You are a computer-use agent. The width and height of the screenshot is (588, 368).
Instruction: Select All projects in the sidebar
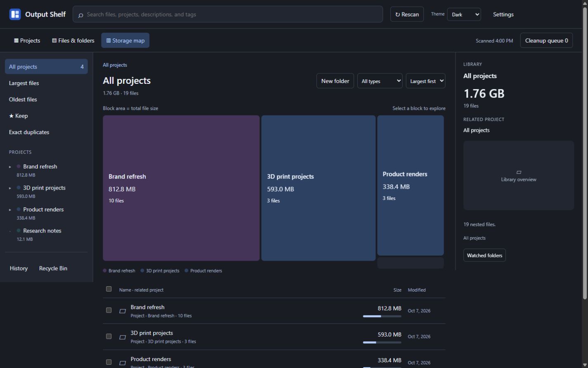click(x=46, y=66)
